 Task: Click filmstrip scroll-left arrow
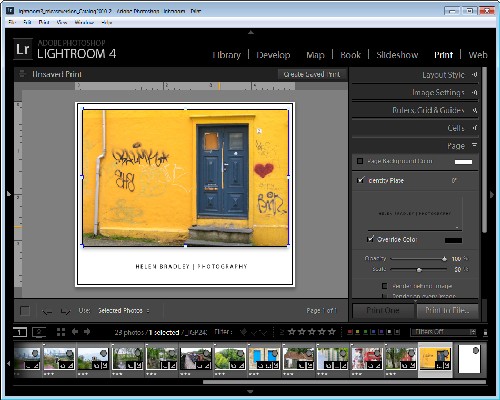9,363
